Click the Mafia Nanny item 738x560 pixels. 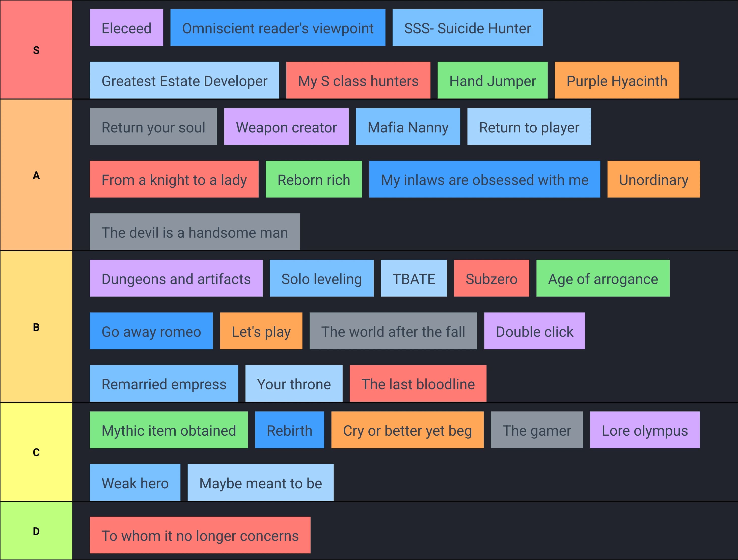[408, 127]
